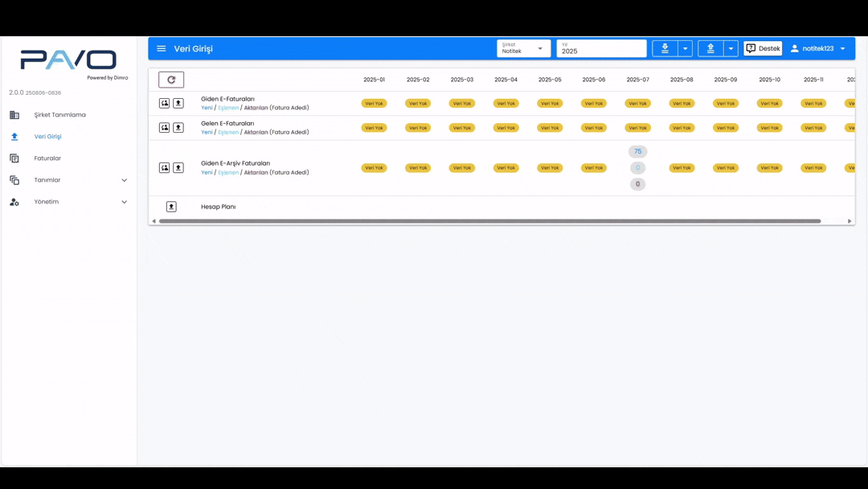This screenshot has height=489, width=868.
Task: Click the upload icon for Giden E-Faturaları
Action: (178, 103)
